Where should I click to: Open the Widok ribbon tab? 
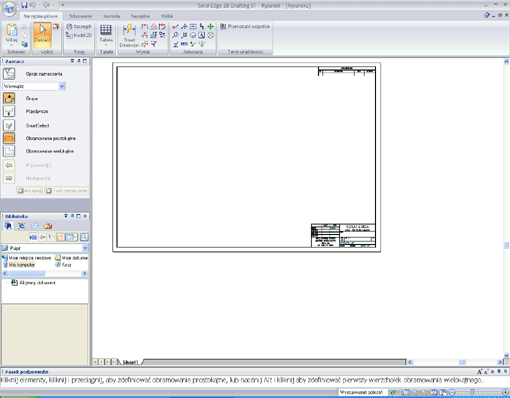point(167,16)
